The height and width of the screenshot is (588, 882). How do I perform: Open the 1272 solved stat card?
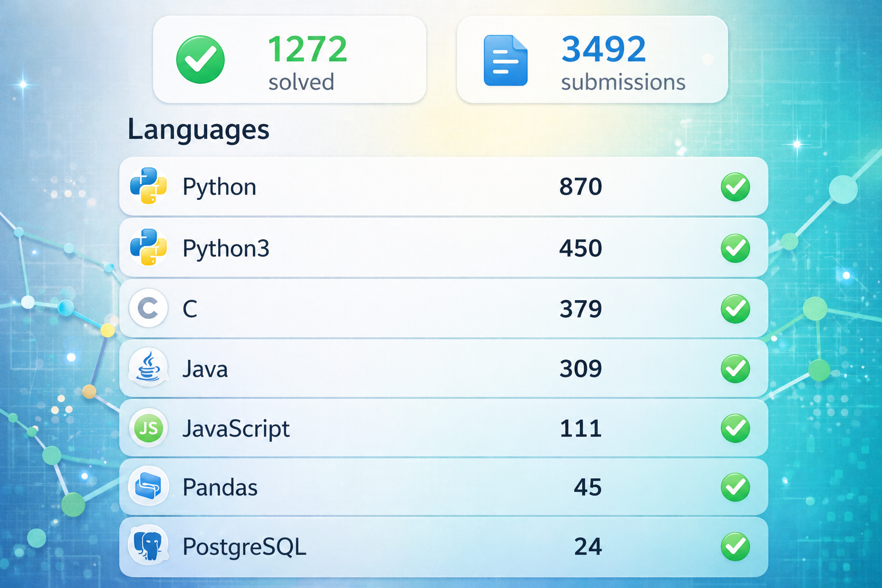point(289,60)
